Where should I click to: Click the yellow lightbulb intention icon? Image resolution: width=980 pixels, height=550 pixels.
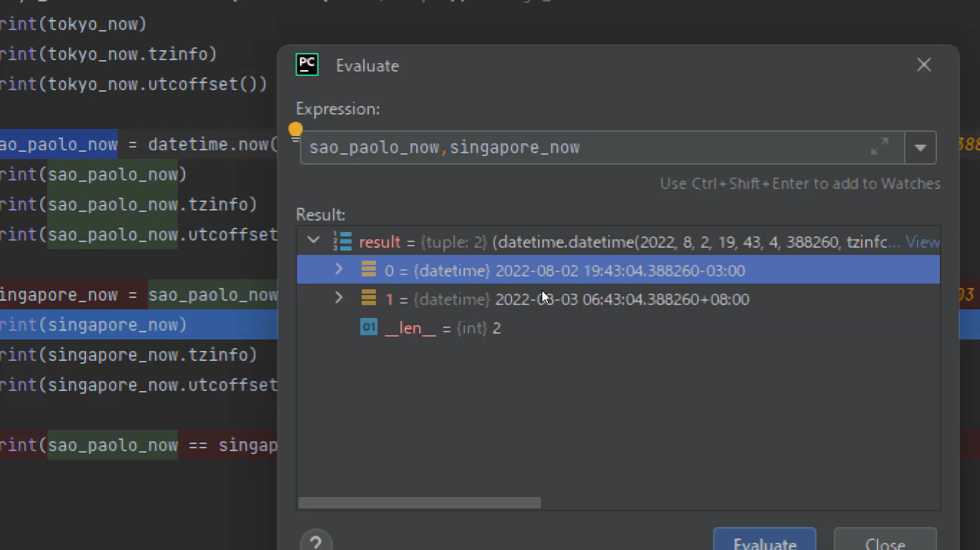(295, 131)
